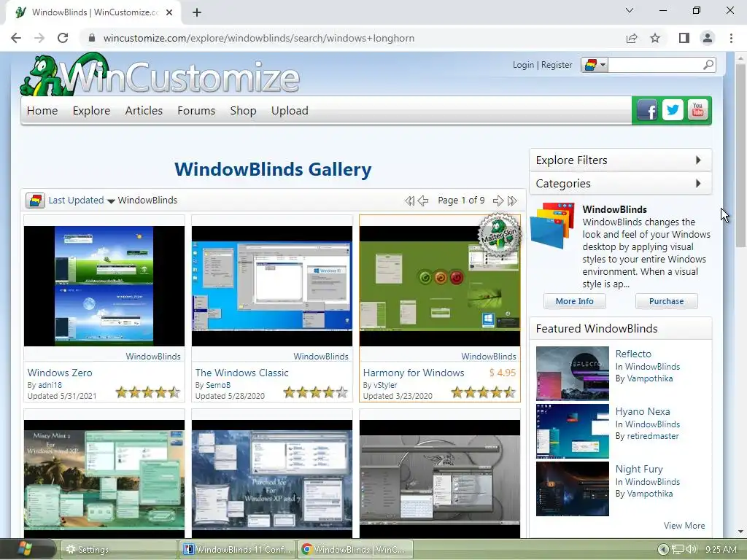This screenshot has height=560, width=747.
Task: View site security lock icon
Action: coord(92,38)
